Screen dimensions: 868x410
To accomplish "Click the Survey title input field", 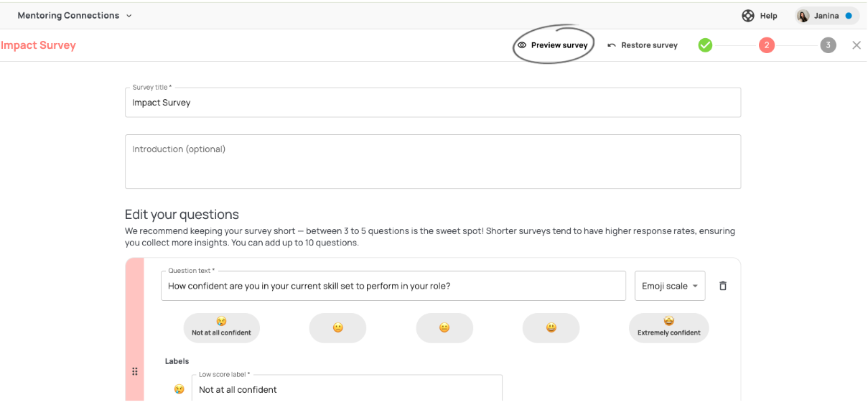I will point(432,103).
